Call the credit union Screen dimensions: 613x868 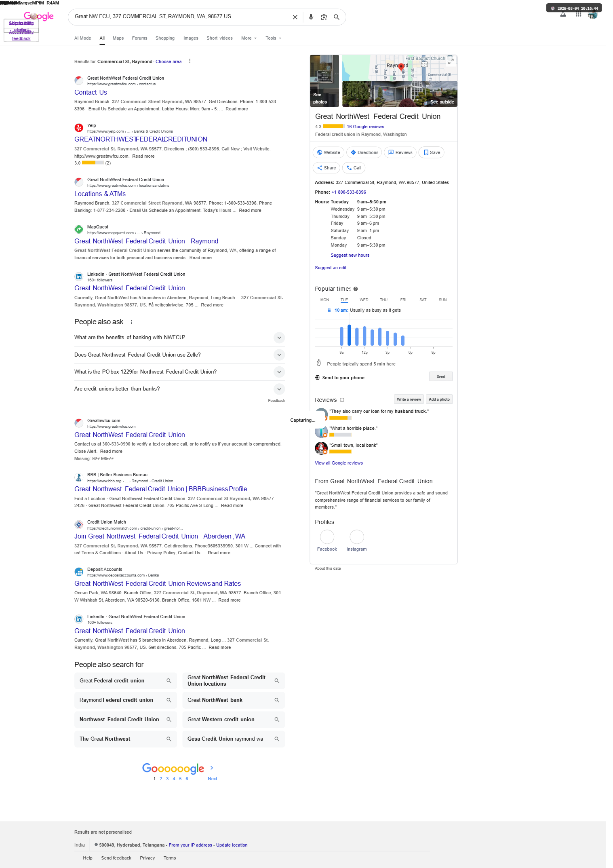[x=354, y=168]
